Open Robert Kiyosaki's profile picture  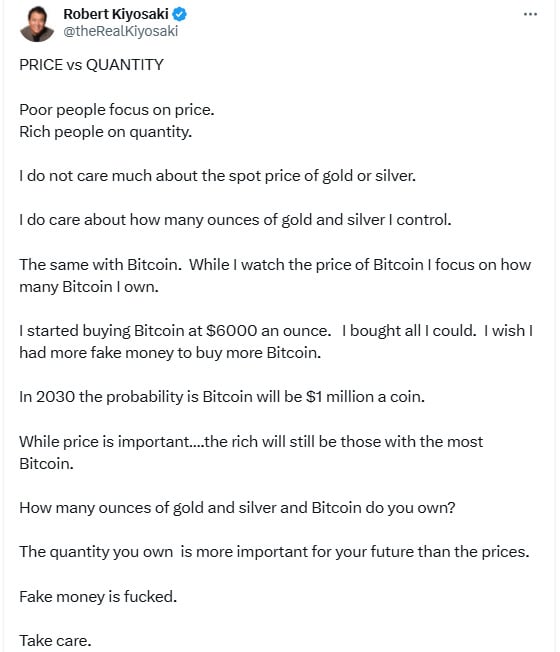pyautogui.click(x=37, y=24)
